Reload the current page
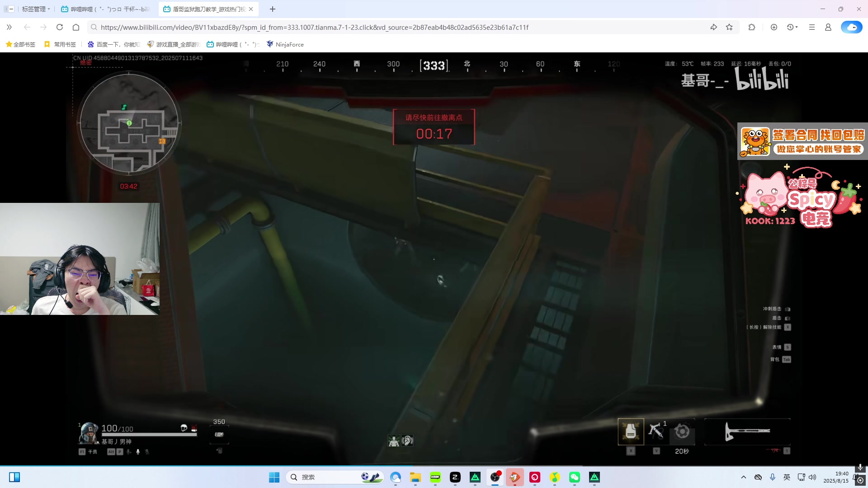Screen dimensions: 868x488 click(60, 27)
